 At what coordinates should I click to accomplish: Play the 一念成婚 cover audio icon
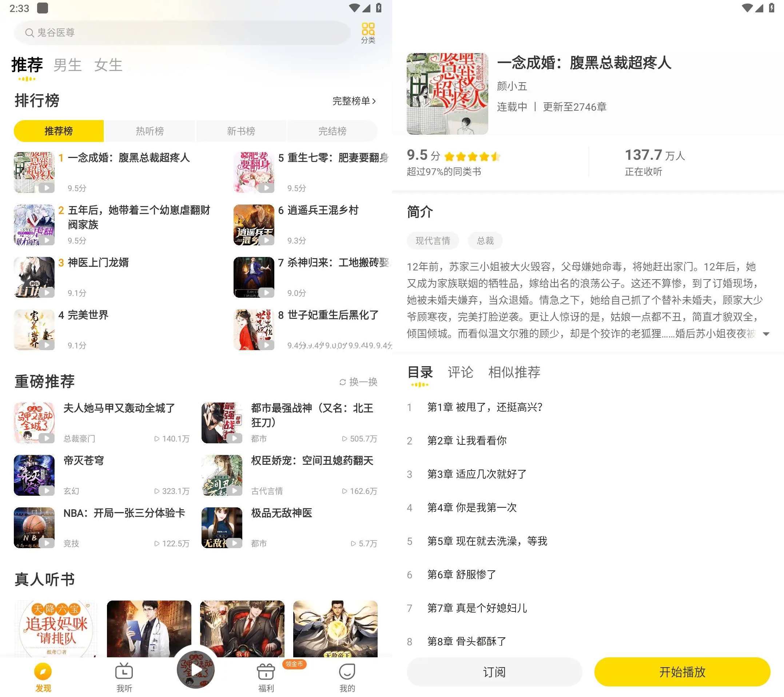[47, 188]
